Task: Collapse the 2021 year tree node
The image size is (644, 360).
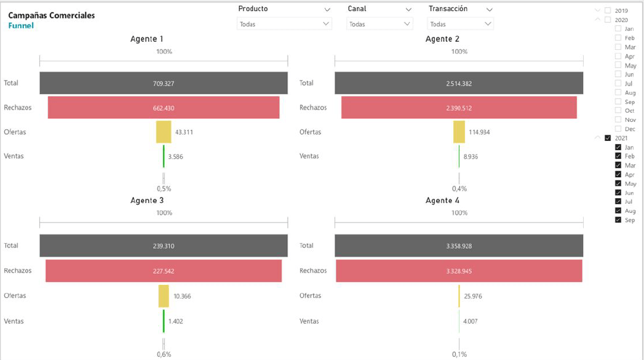Action: [597, 138]
